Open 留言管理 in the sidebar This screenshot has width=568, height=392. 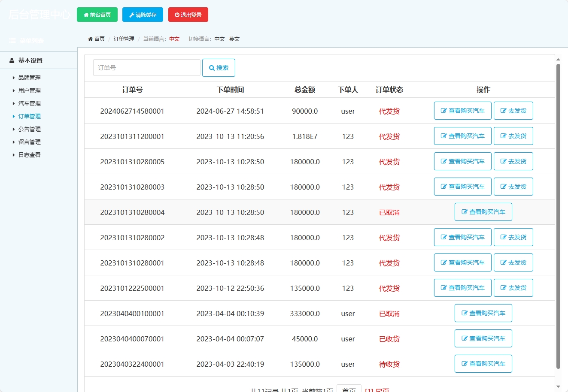click(29, 142)
